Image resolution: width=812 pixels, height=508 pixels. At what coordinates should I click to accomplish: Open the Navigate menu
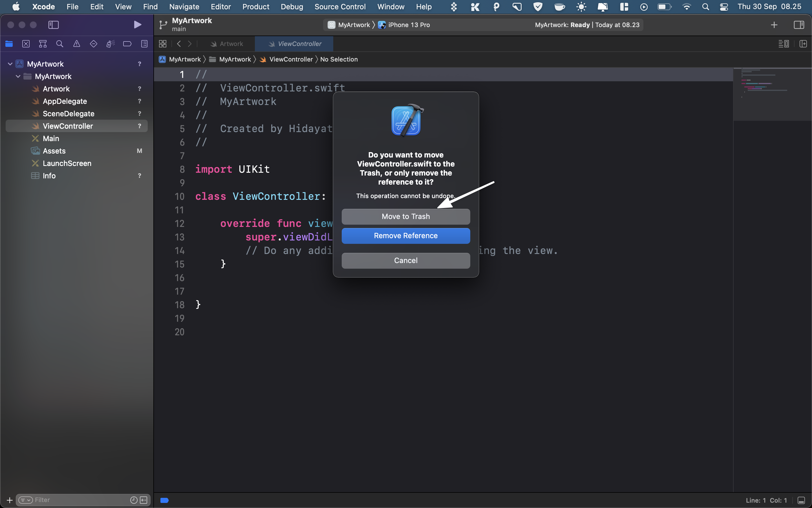[x=184, y=7]
